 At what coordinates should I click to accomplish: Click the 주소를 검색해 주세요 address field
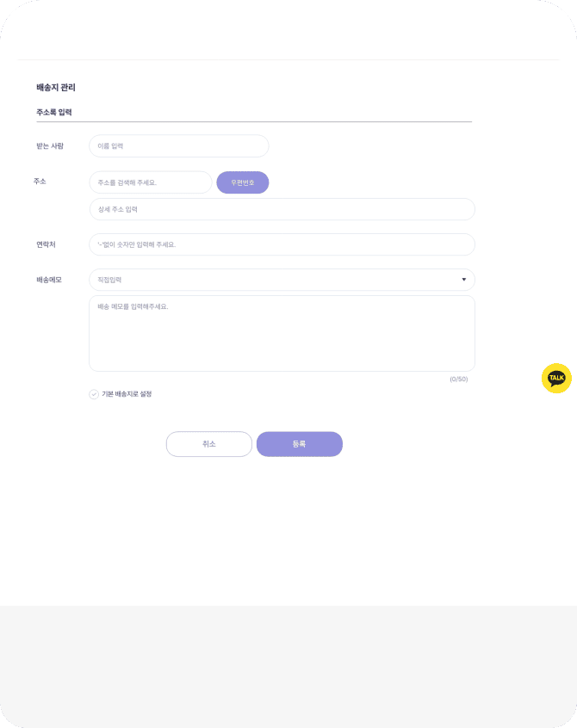click(x=151, y=182)
